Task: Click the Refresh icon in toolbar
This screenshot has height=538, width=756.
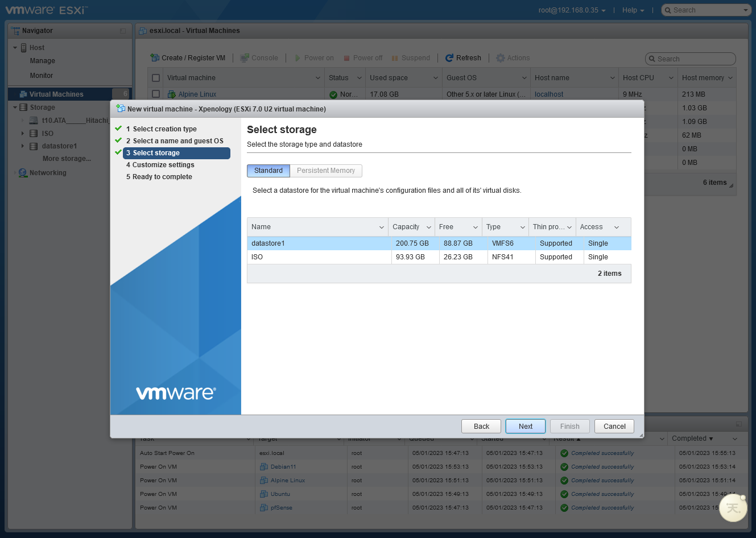Action: click(449, 58)
